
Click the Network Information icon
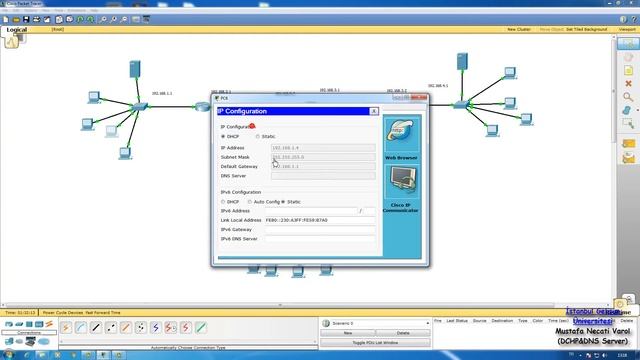point(623,20)
